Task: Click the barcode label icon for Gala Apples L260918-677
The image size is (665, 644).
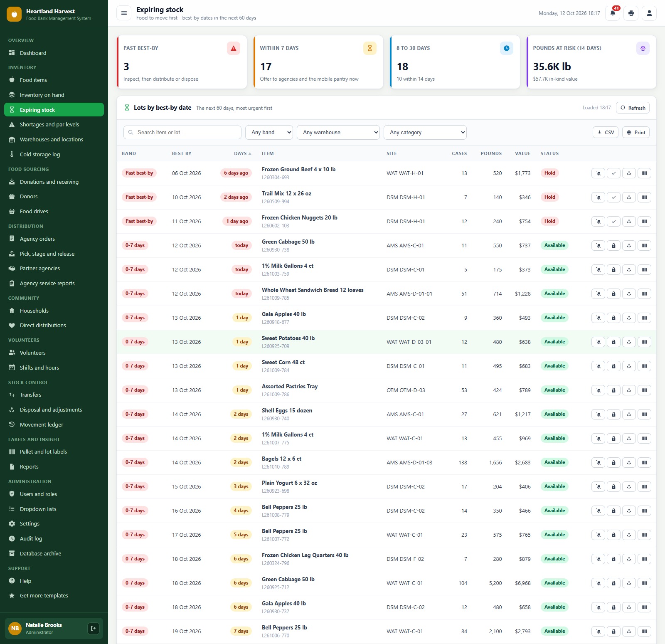Action: point(644,318)
